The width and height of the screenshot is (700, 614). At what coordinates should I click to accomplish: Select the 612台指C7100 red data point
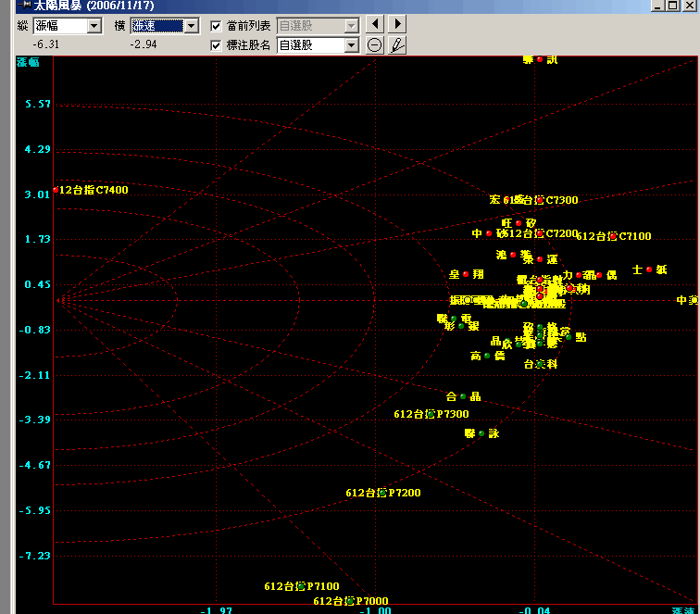(613, 236)
